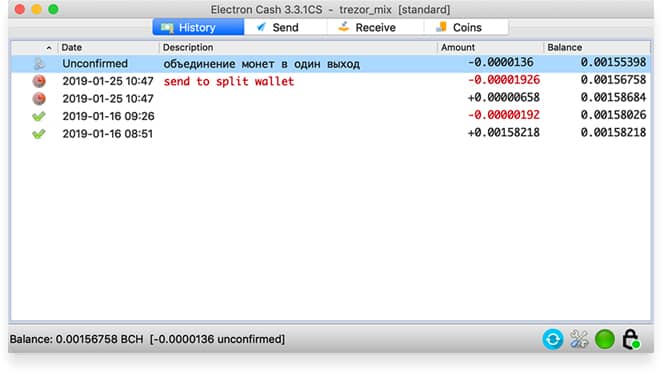Click balance value 0.00156758 in table

(x=613, y=80)
